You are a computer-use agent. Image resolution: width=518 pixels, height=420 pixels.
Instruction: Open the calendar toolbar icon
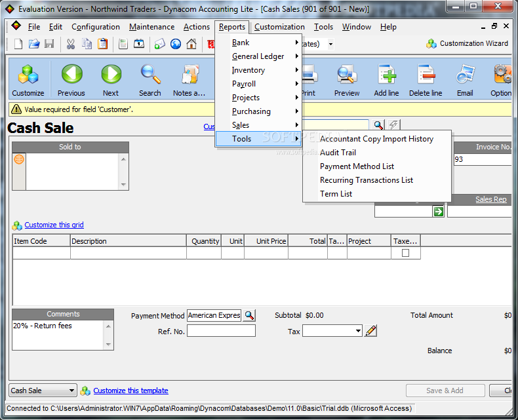(x=139, y=44)
